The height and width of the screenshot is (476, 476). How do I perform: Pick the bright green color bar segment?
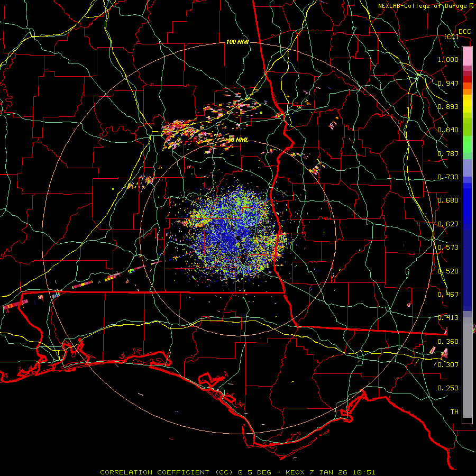click(467, 144)
